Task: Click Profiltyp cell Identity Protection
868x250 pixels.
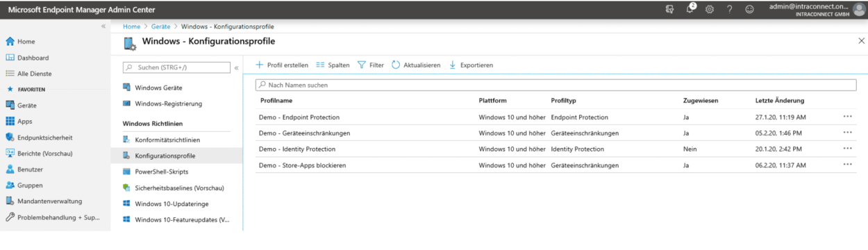Action: [x=577, y=149]
